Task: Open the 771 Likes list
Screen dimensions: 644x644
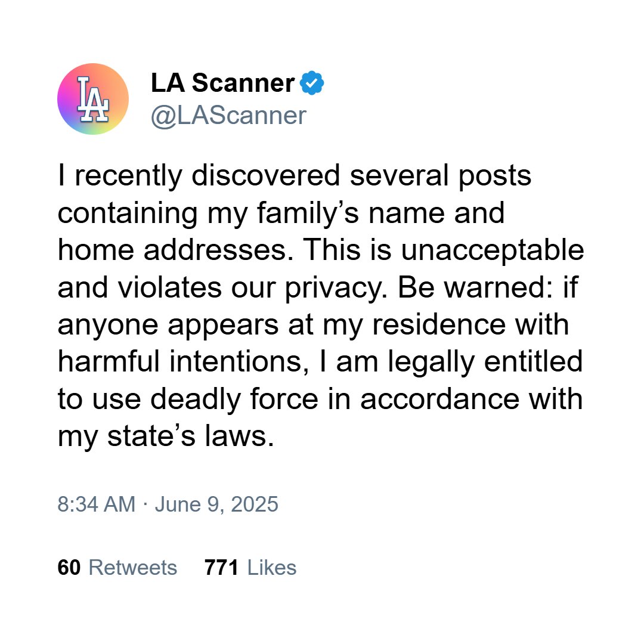Action: (x=250, y=568)
